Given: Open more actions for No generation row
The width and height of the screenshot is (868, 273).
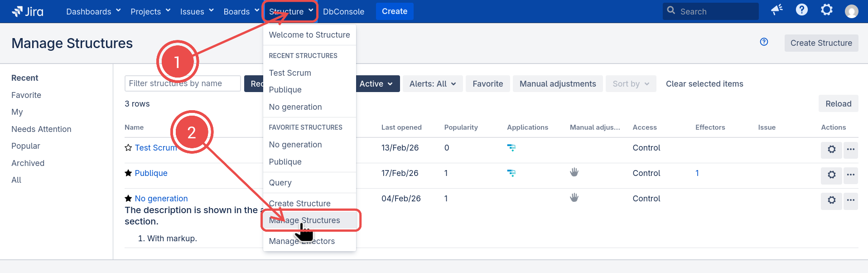Looking at the screenshot, I should [x=851, y=200].
